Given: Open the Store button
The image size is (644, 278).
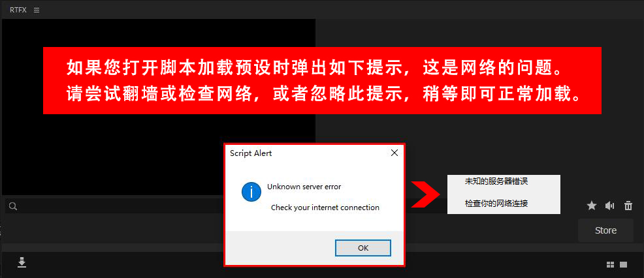Looking at the screenshot, I should [x=606, y=231].
